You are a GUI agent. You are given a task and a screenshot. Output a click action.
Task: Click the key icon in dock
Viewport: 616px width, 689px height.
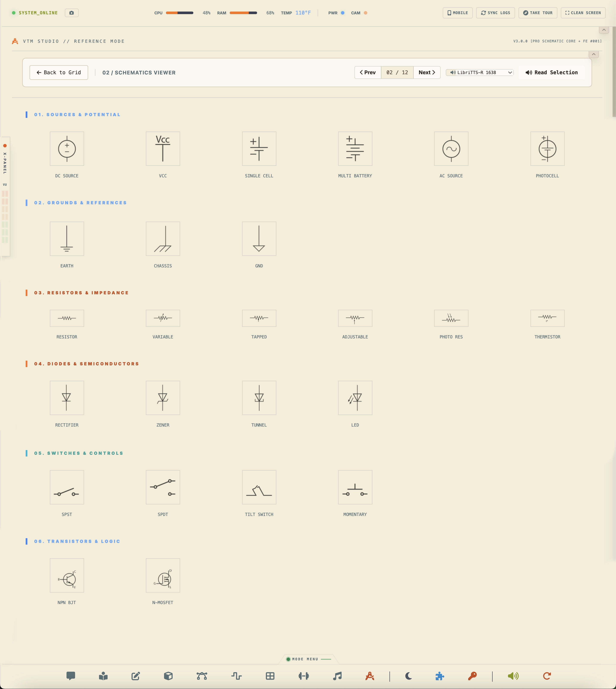coord(472,676)
